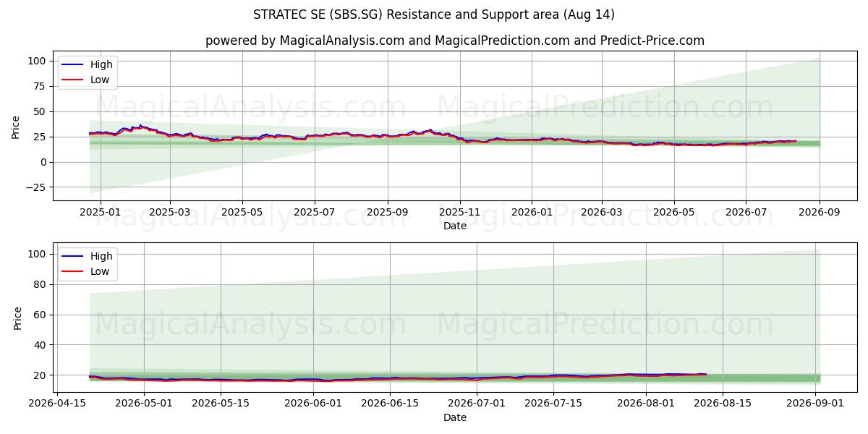Click the '60' y-axis tick on bottom chart

pyautogui.click(x=41, y=315)
